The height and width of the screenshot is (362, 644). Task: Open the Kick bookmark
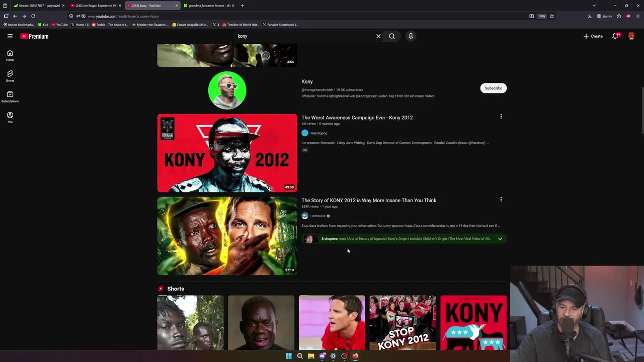(44, 25)
